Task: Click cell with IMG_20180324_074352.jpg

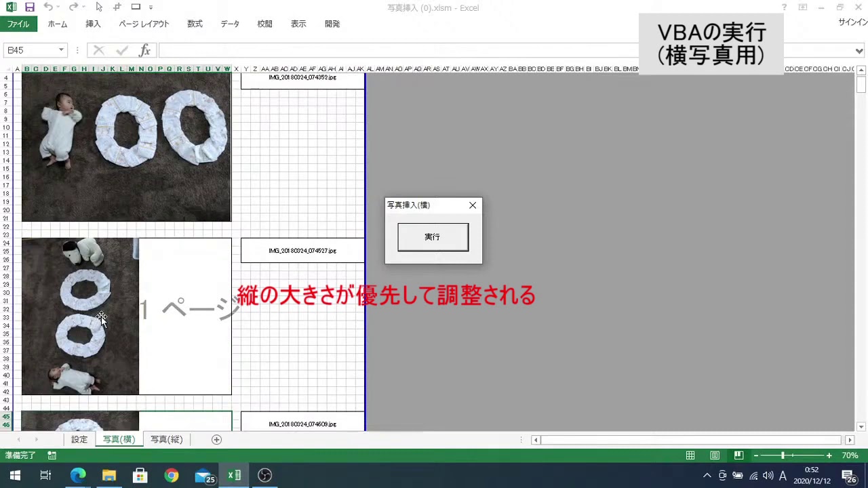Action: click(x=302, y=81)
